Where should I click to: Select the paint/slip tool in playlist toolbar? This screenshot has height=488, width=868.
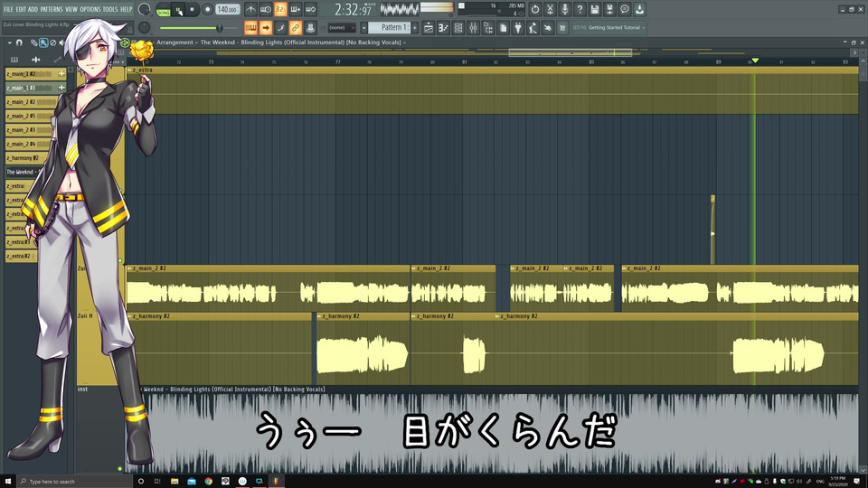coord(43,42)
